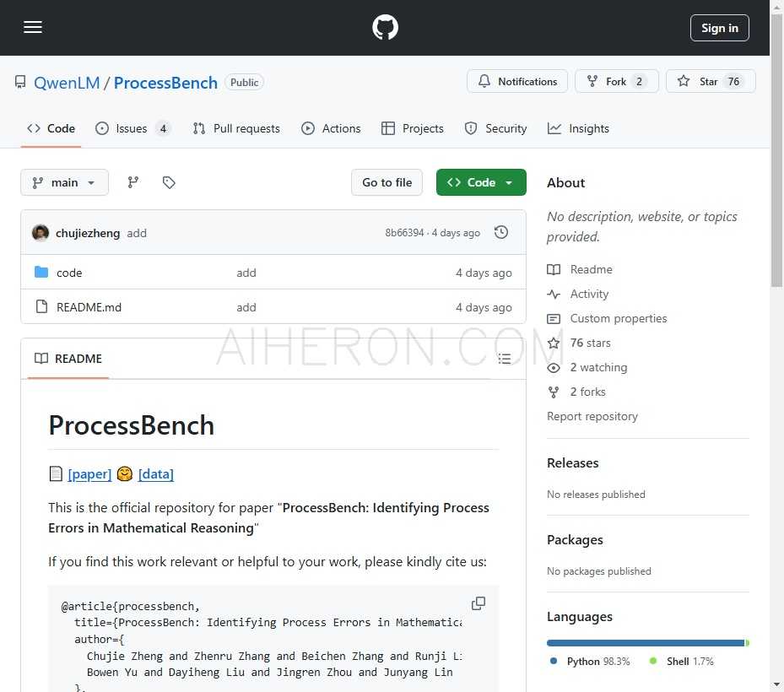784x692 pixels.
Task: View commit history clock icon
Action: (x=501, y=233)
